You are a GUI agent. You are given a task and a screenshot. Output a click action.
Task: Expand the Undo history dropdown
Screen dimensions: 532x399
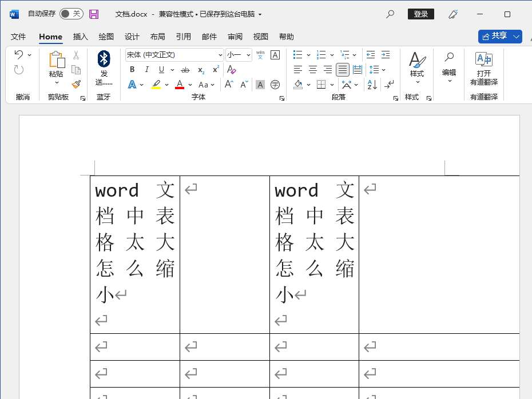30,55
